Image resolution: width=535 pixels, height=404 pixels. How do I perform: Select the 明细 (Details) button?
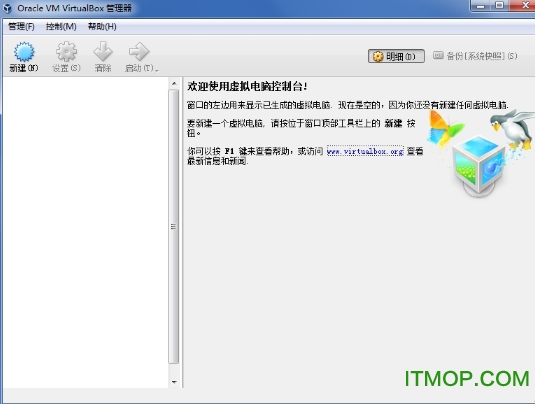pyautogui.click(x=396, y=56)
